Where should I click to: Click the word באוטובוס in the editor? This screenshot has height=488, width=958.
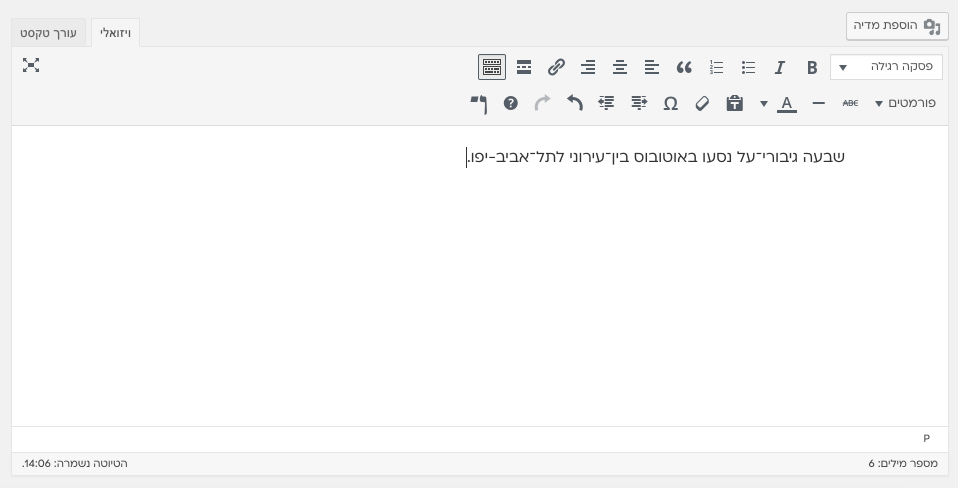pos(668,157)
